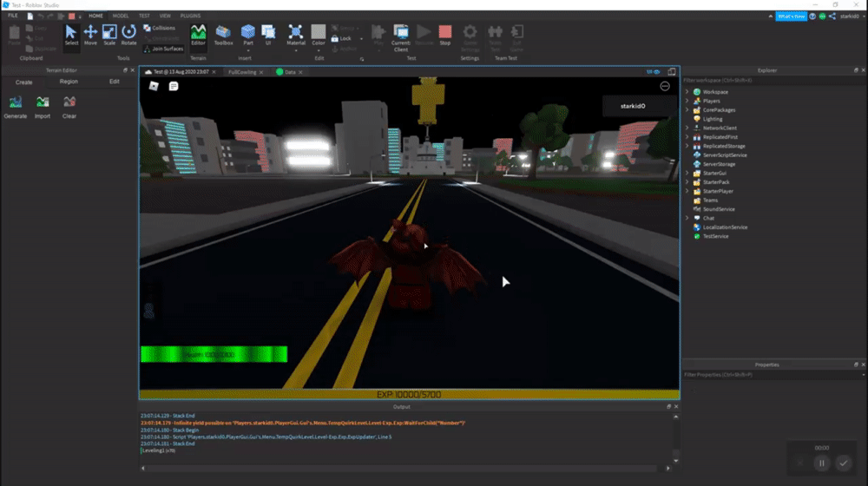Pick the Scale tool
This screenshot has height=486, width=868.
(x=109, y=36)
